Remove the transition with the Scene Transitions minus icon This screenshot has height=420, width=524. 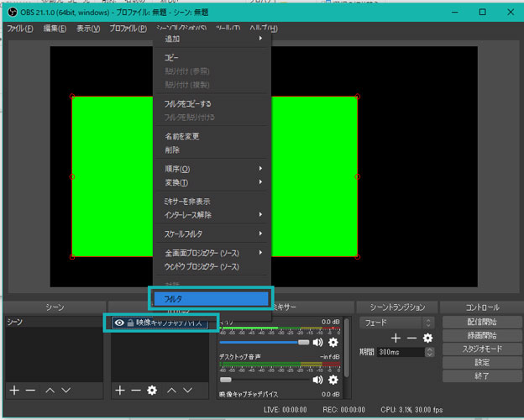[411, 338]
